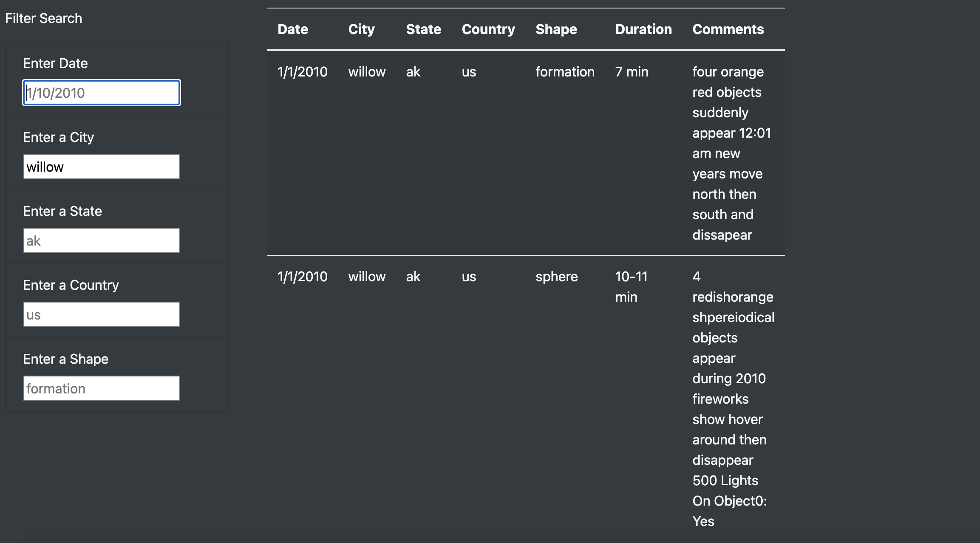This screenshot has width=980, height=543.
Task: Focus the city field containing willow
Action: (101, 167)
